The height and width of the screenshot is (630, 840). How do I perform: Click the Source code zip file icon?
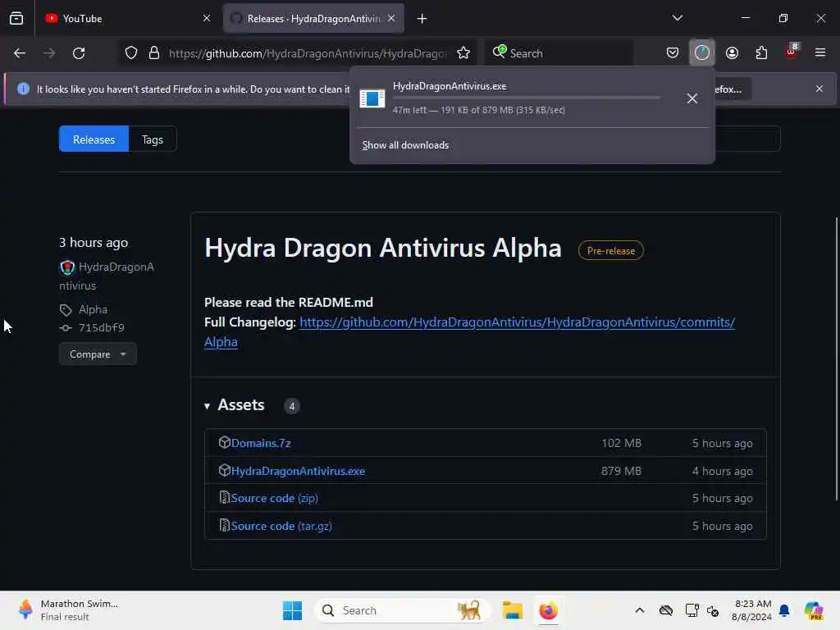[225, 498]
